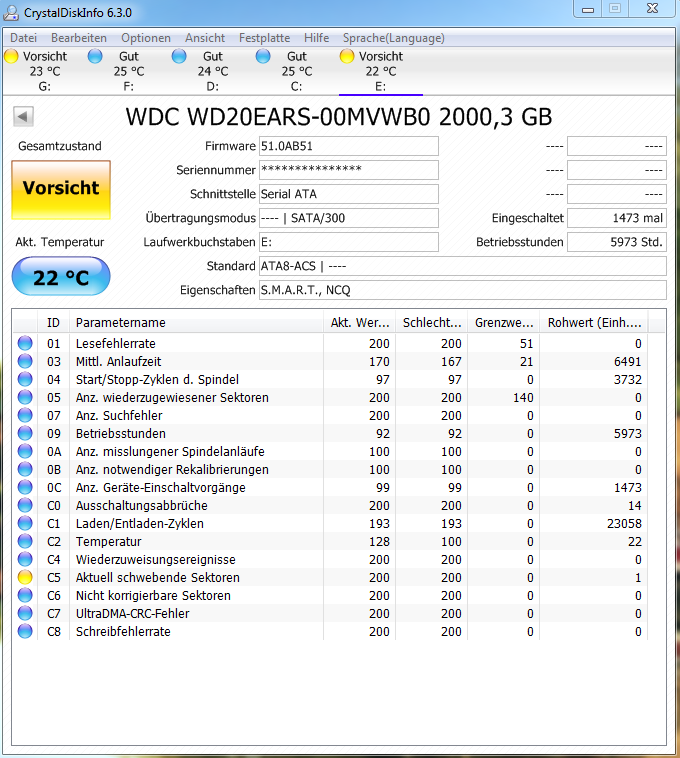Click current value 128 of Temperatur row
The height and width of the screenshot is (758, 680).
(379, 541)
